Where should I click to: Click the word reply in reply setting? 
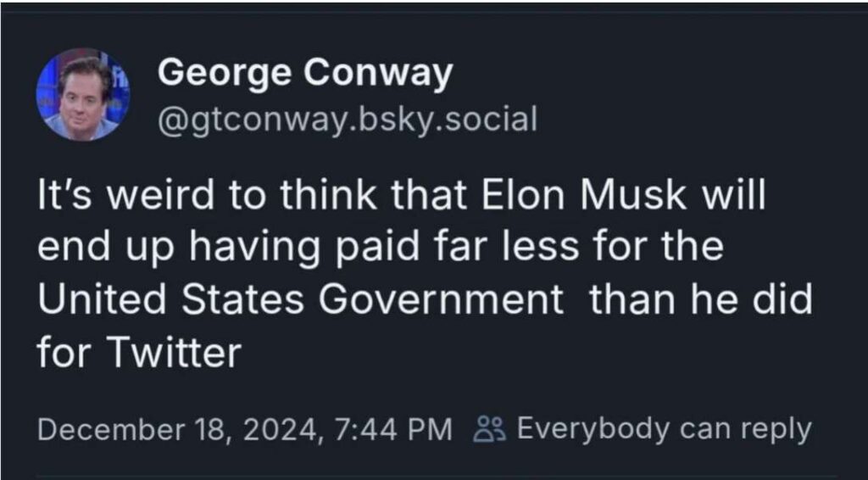(777, 428)
